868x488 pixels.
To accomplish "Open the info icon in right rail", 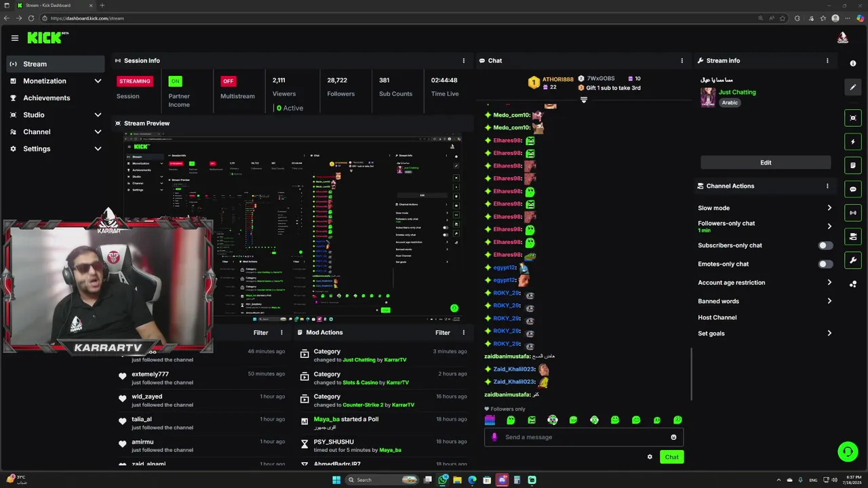I will click(x=853, y=64).
